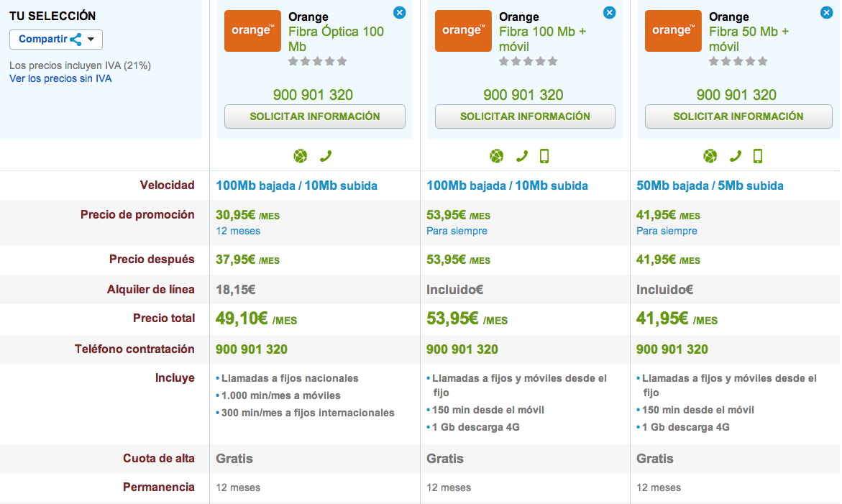This screenshot has height=504, width=842.
Task: Click Solicitar Información for Fibra Óptica 100 Mb
Action: point(315,116)
